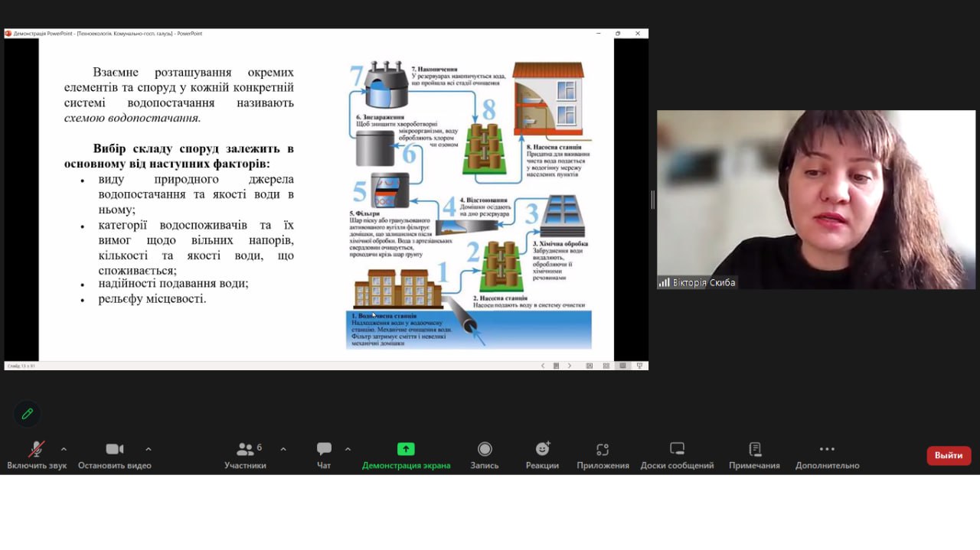
Task: Unmute microphone via Включить звук
Action: tap(37, 455)
